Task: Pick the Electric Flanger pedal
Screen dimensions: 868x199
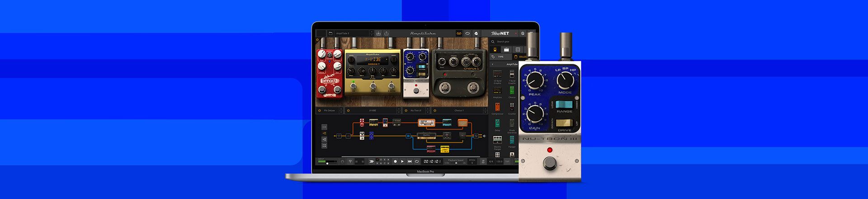Action: [x=497, y=142]
